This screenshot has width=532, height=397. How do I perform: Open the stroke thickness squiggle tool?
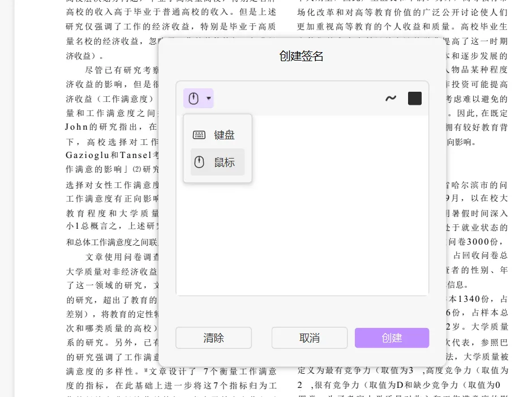point(391,99)
